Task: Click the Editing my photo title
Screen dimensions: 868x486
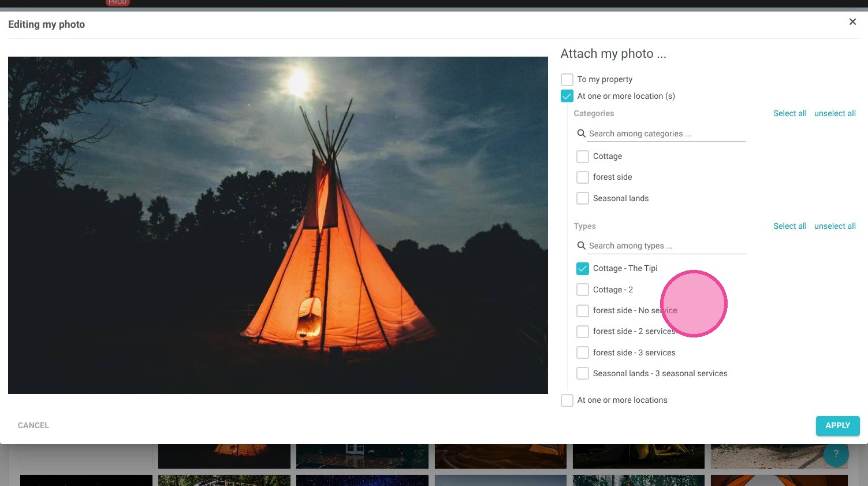Action: click(47, 24)
